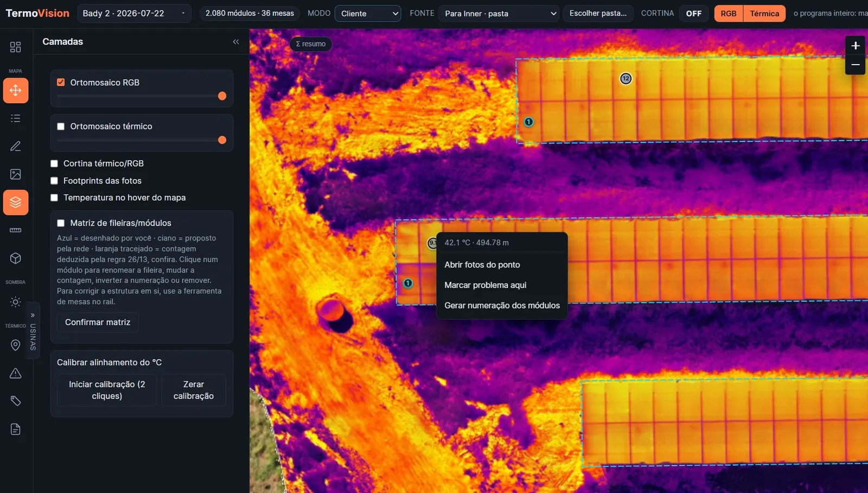Viewport: 868px width, 493px height.
Task: Open the FONTE Para Inner pasta dropdown
Action: click(499, 14)
